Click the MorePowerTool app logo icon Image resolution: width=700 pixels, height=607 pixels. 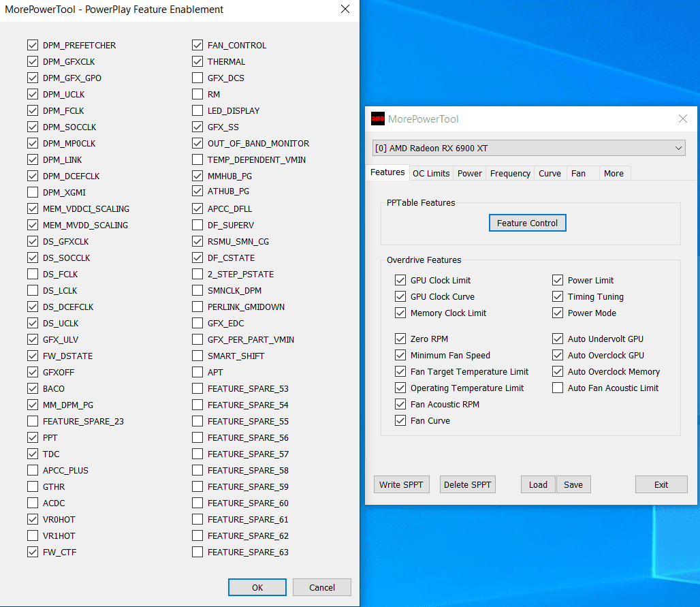(x=378, y=119)
